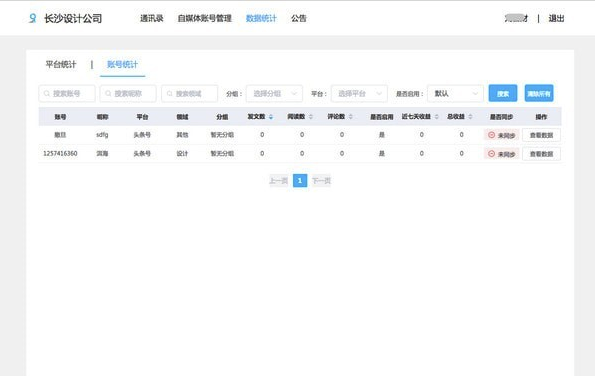
Task: Click 查看数据 for 1257416360 row
Action: [541, 154]
